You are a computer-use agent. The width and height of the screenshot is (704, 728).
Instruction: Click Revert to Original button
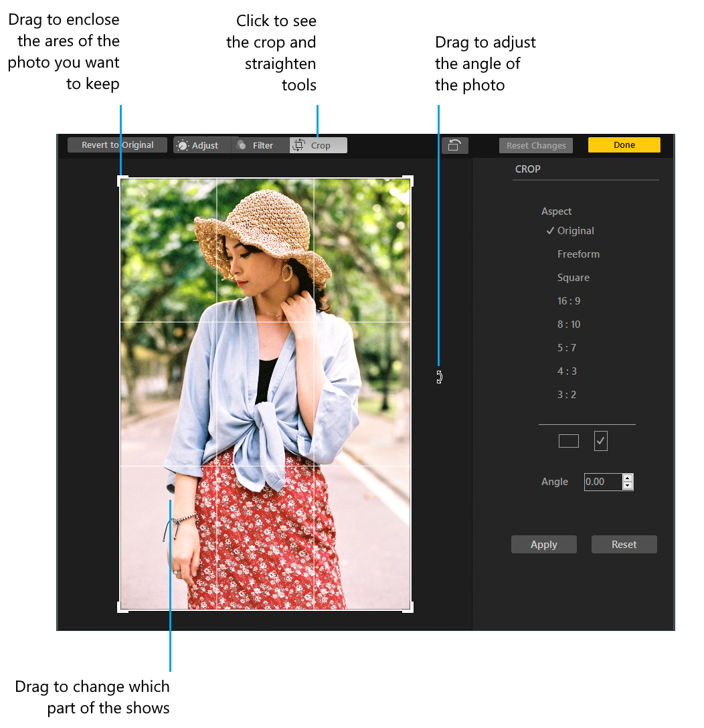117,145
